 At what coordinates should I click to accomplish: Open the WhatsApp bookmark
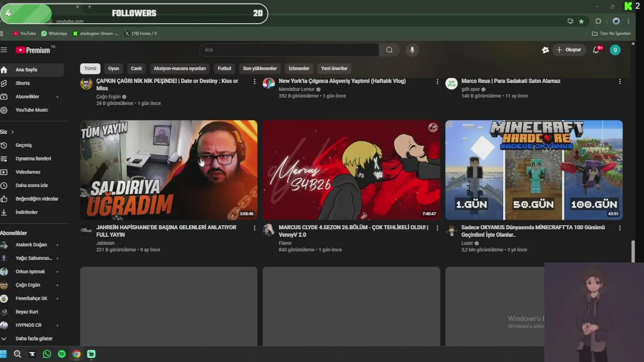coord(54,33)
